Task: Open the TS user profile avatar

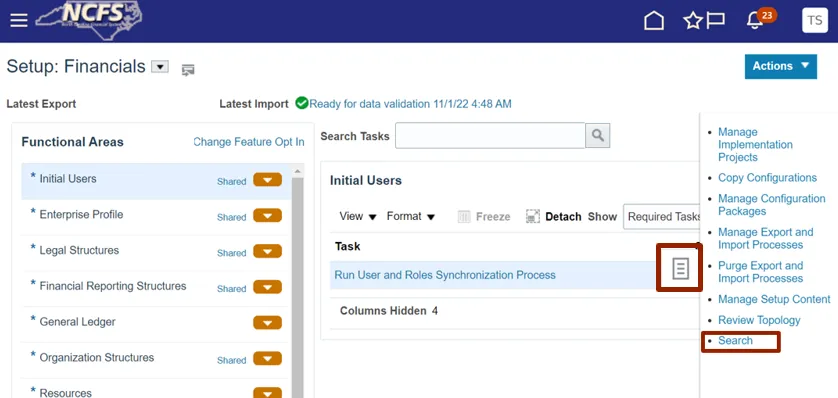Action: coord(814,21)
